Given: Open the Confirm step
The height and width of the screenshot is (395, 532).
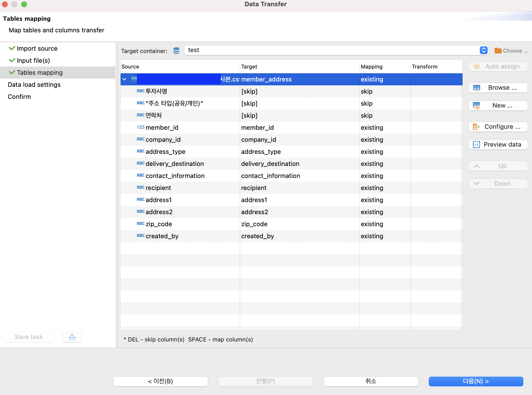Looking at the screenshot, I should coord(19,97).
